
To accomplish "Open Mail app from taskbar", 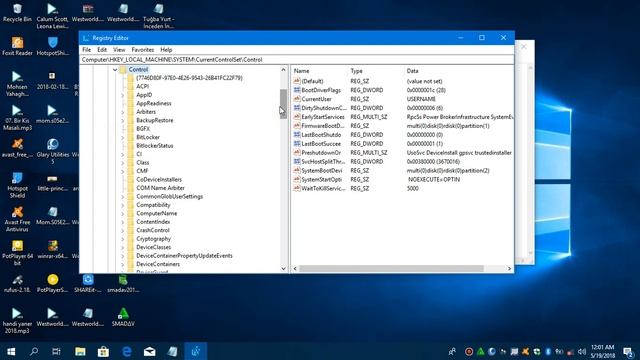I will coord(149,351).
